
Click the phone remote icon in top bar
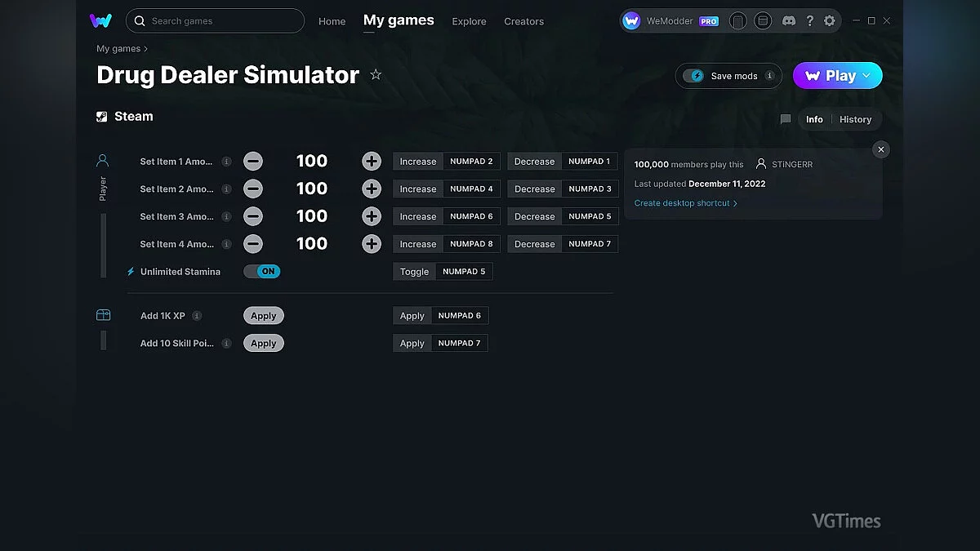click(x=737, y=21)
